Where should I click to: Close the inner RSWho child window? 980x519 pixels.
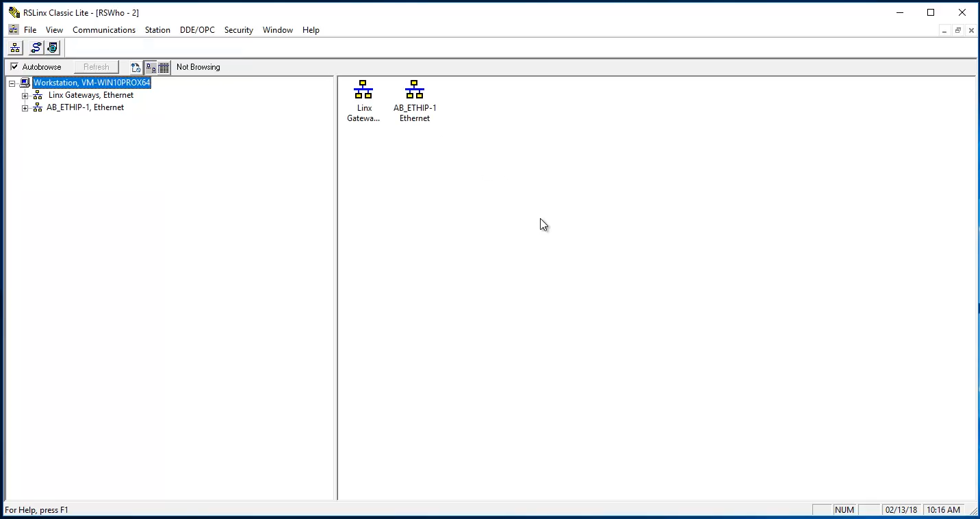971,31
